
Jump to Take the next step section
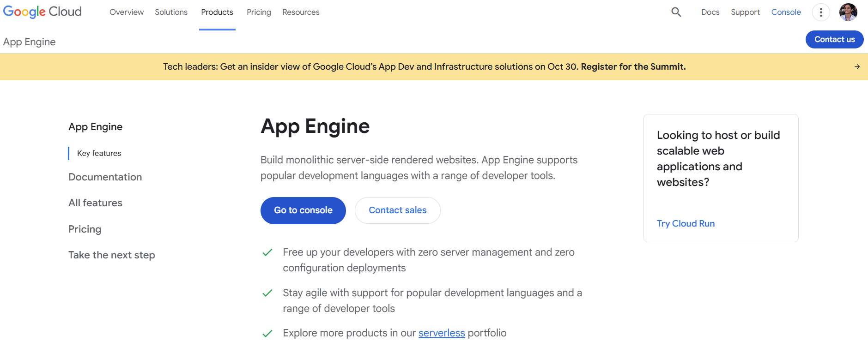112,255
